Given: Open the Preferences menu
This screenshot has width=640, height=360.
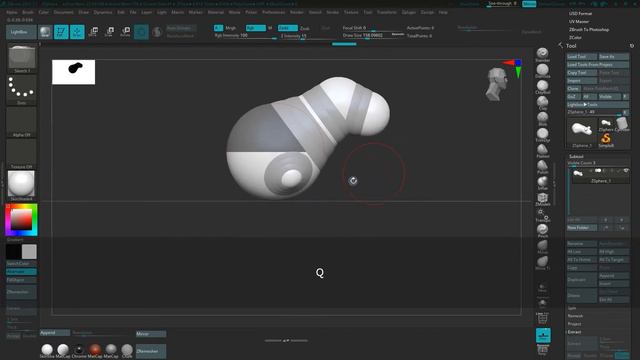Looking at the screenshot, I should pyautogui.click(x=273, y=12).
